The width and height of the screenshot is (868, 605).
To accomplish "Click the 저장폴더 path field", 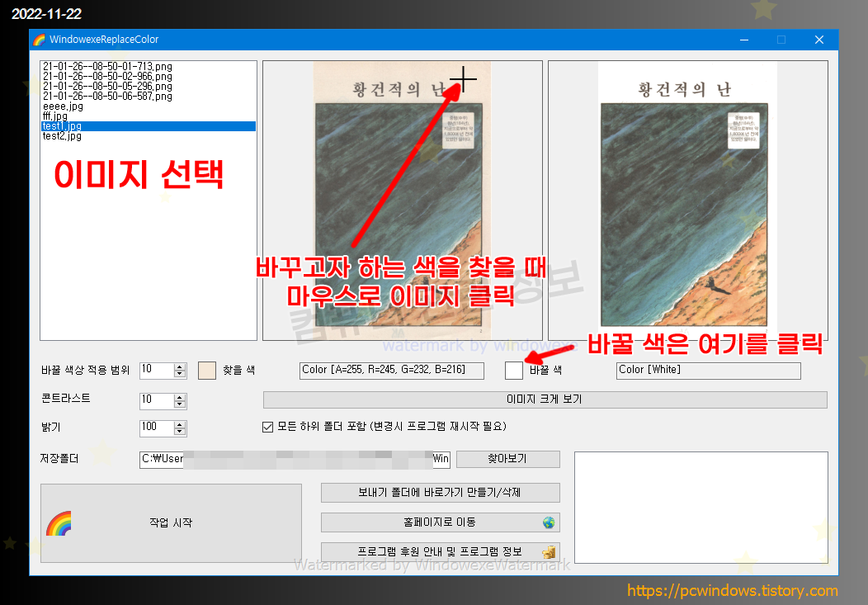I will tap(295, 460).
